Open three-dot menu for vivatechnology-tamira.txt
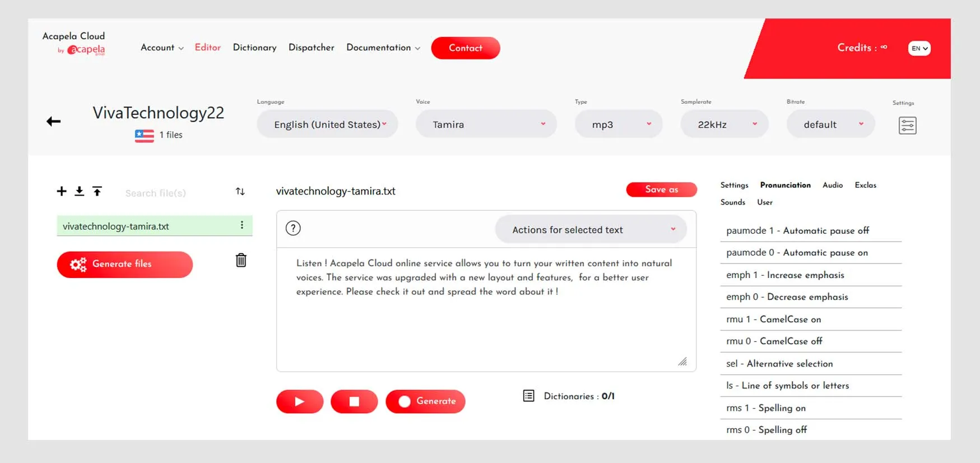 241,225
